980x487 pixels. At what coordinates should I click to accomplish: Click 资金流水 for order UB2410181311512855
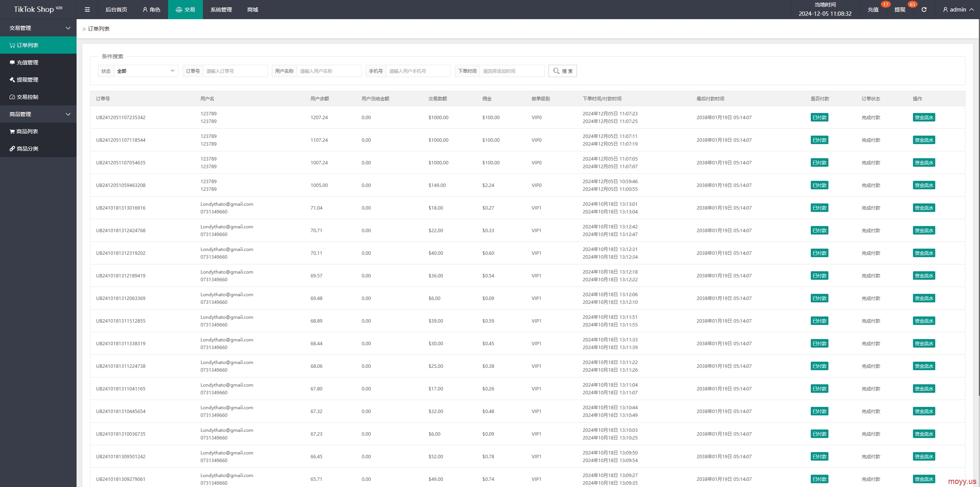pyautogui.click(x=924, y=321)
